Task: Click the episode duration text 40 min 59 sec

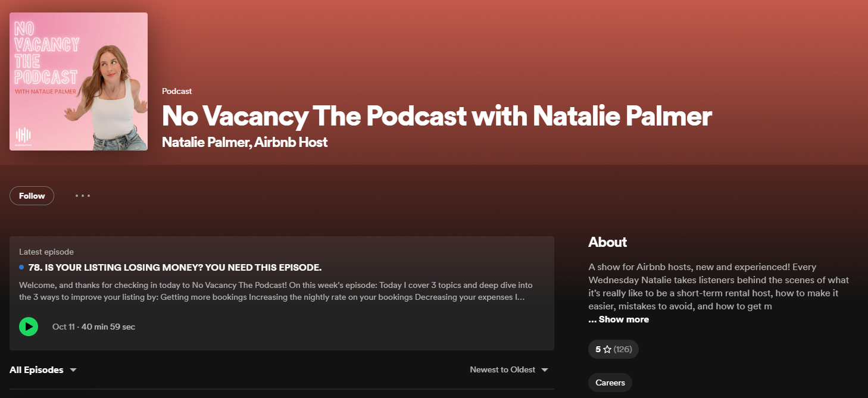Action: pyautogui.click(x=110, y=327)
